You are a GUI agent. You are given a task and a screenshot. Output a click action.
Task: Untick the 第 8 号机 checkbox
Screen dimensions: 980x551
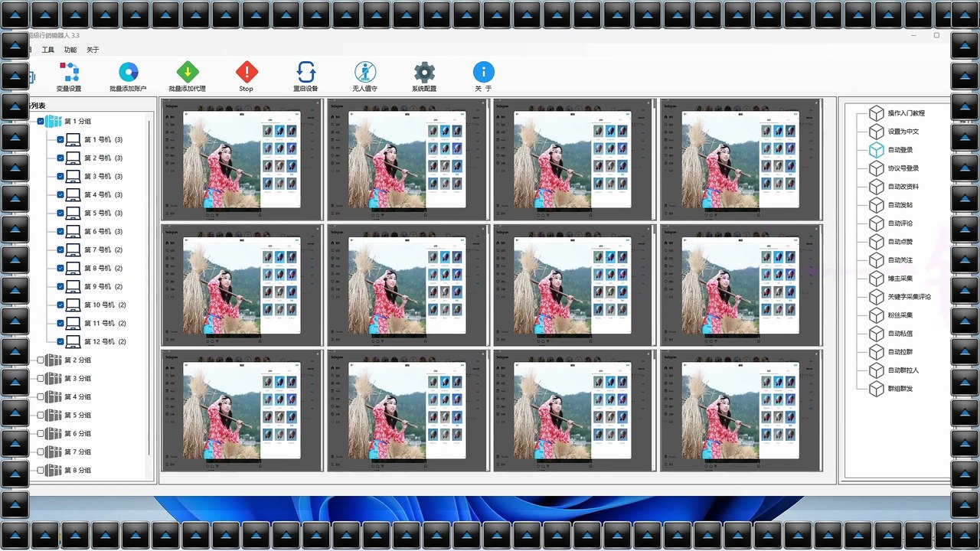(x=60, y=269)
